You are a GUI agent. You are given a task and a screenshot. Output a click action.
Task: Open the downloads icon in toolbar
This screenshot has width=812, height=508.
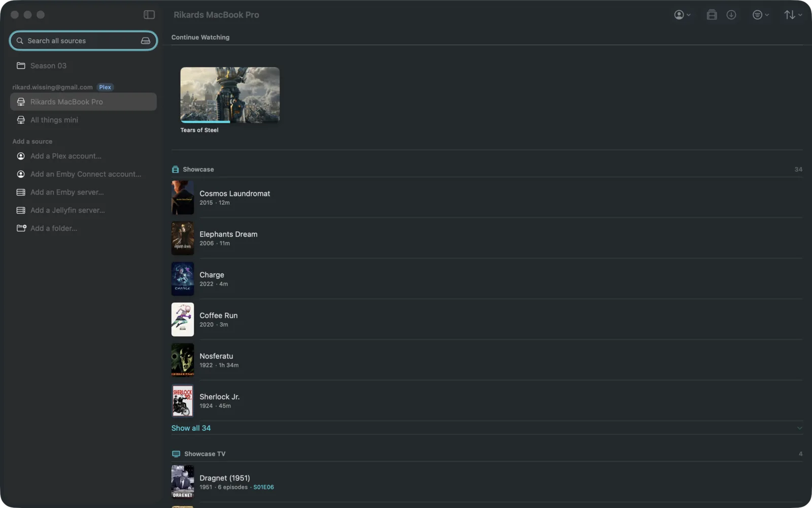coord(731,15)
